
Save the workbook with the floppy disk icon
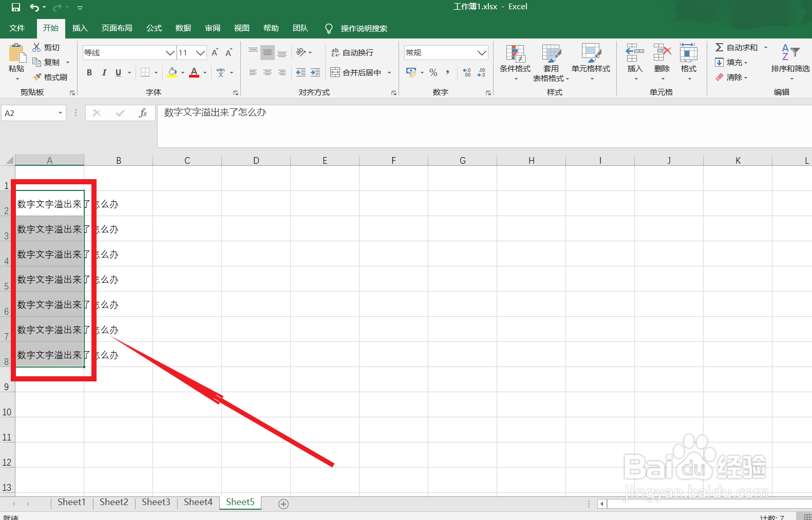point(16,7)
